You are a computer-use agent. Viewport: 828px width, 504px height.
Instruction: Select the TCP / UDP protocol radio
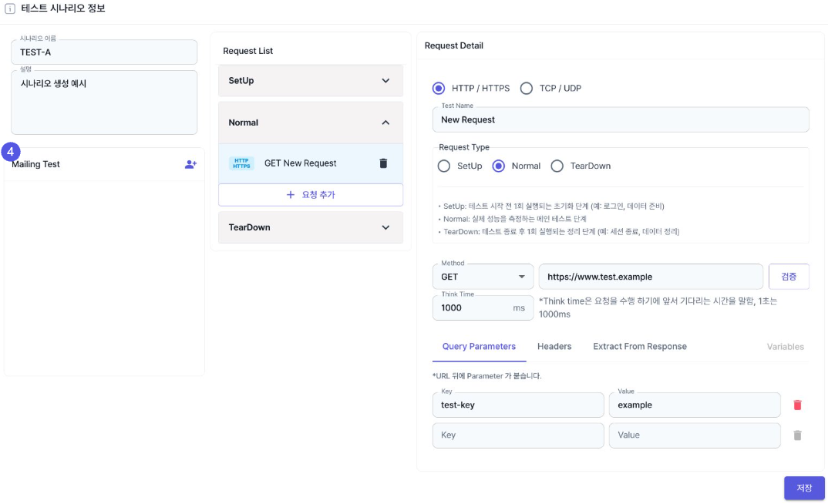527,89
